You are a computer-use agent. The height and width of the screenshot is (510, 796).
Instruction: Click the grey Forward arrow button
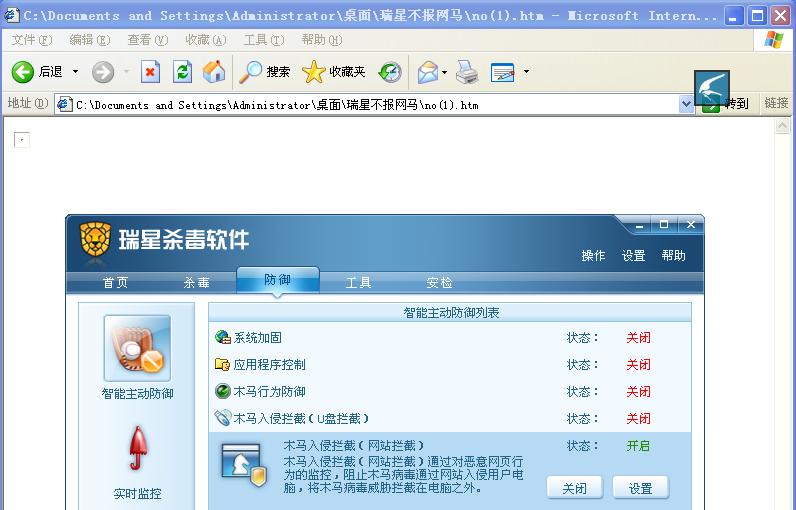point(103,72)
